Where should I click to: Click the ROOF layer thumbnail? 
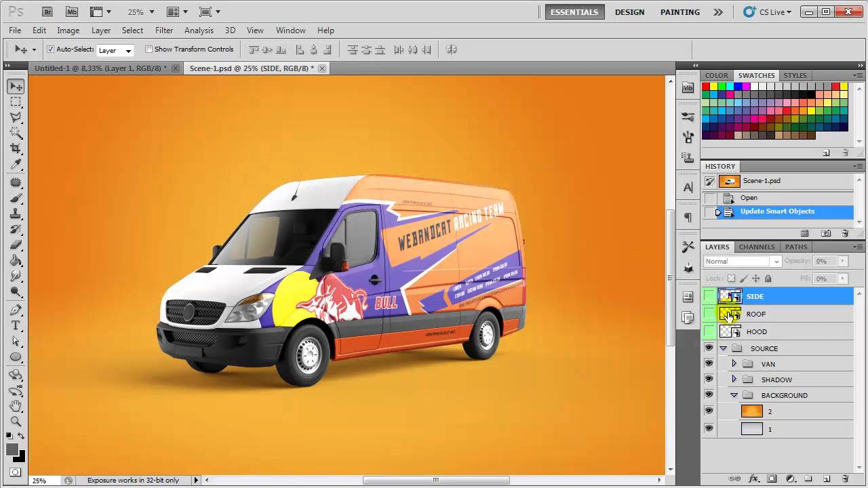[730, 314]
